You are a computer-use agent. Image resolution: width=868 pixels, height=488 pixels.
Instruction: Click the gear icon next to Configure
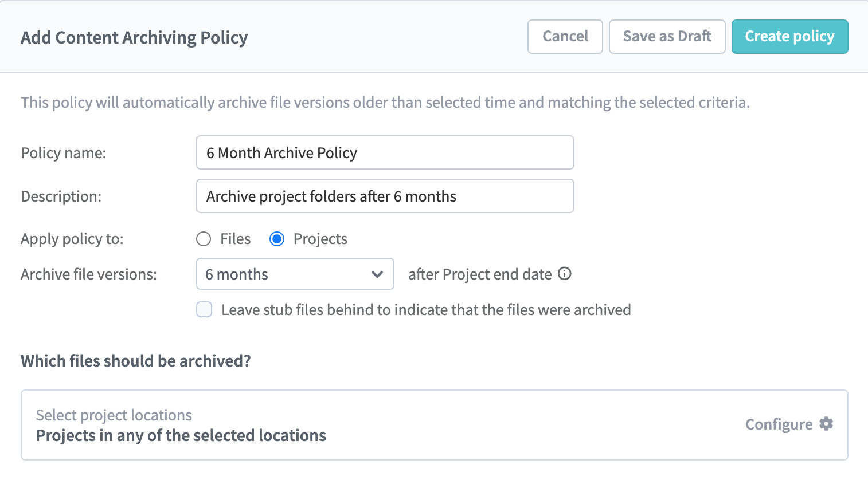pyautogui.click(x=826, y=424)
